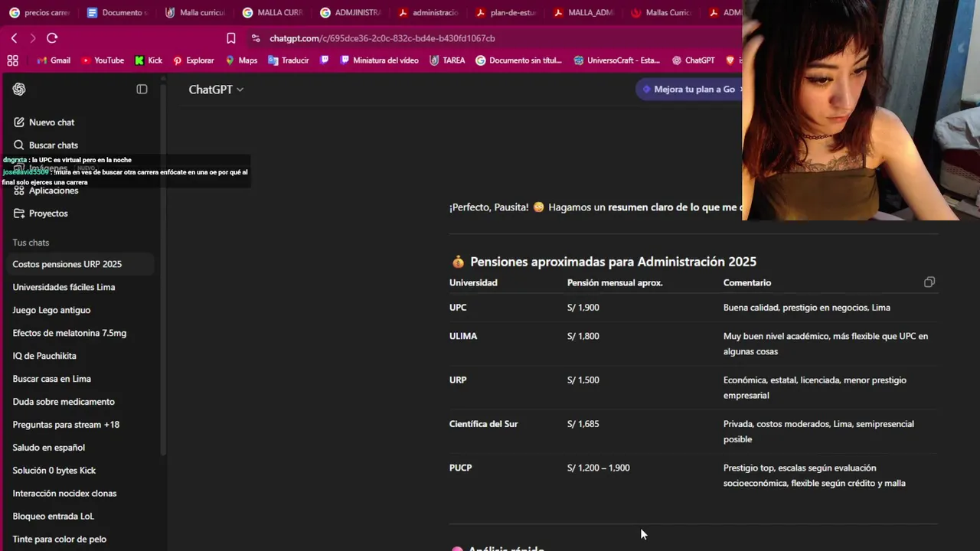Open chat Interacción nocidex clonas

tap(64, 494)
